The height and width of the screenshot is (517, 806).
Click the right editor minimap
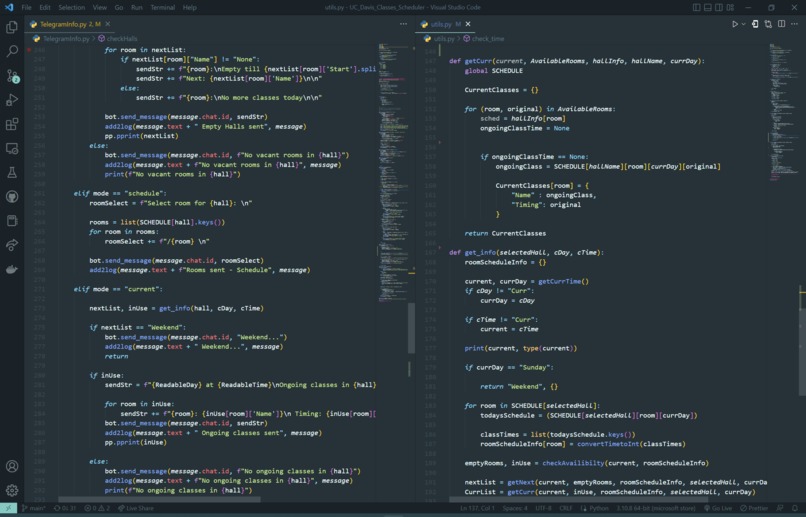pyautogui.click(x=783, y=112)
